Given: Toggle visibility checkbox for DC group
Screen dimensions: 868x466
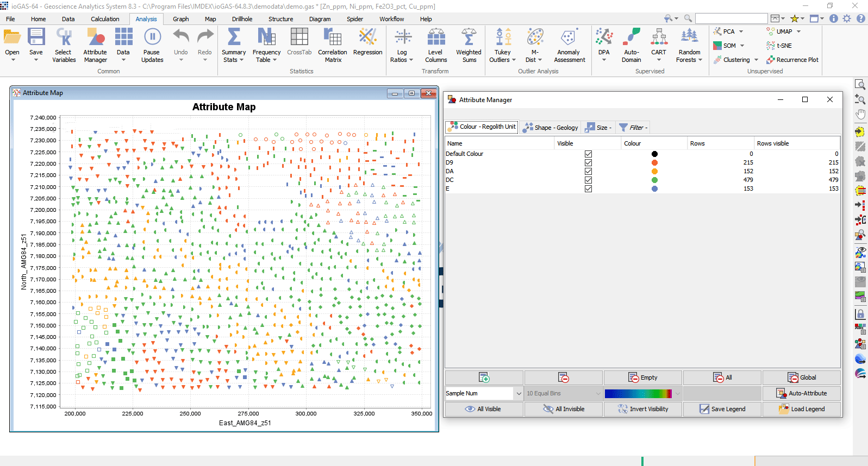Looking at the screenshot, I should tap(588, 180).
